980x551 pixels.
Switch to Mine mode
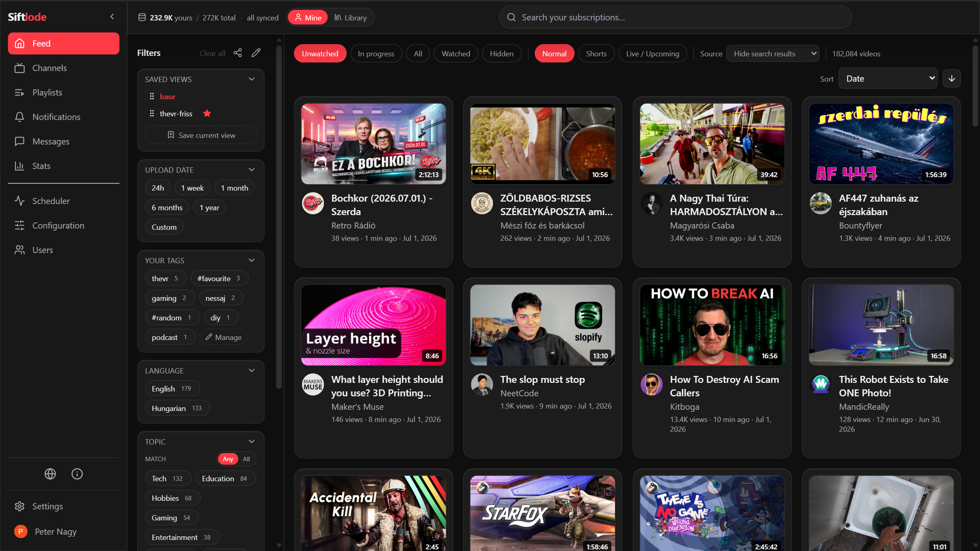click(x=308, y=18)
